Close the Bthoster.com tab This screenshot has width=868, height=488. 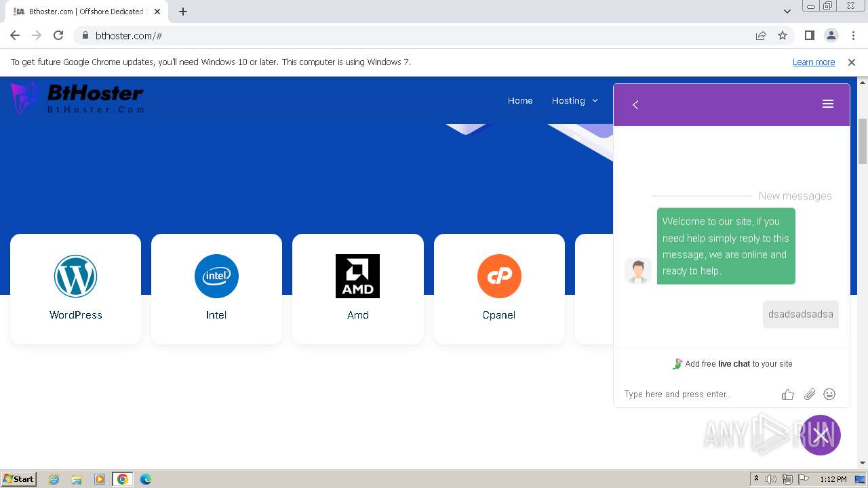[x=157, y=12]
